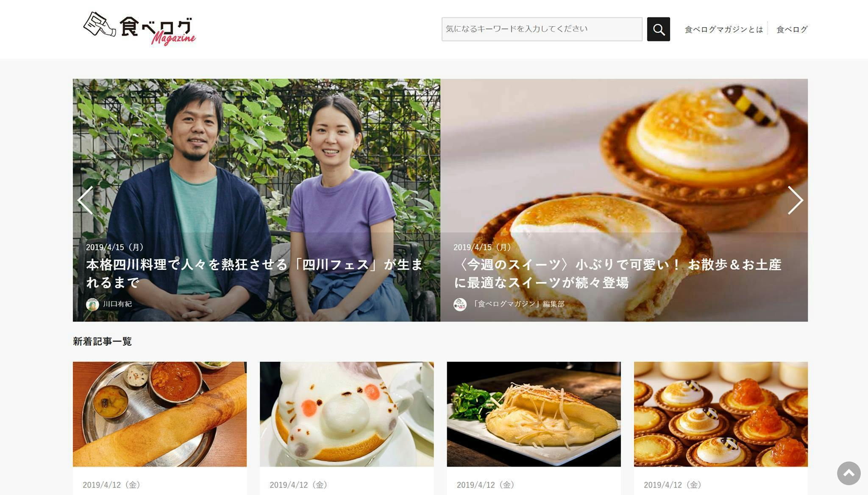Advance carousel with right arrow
Viewport: 868px width, 495px height.
(x=795, y=200)
